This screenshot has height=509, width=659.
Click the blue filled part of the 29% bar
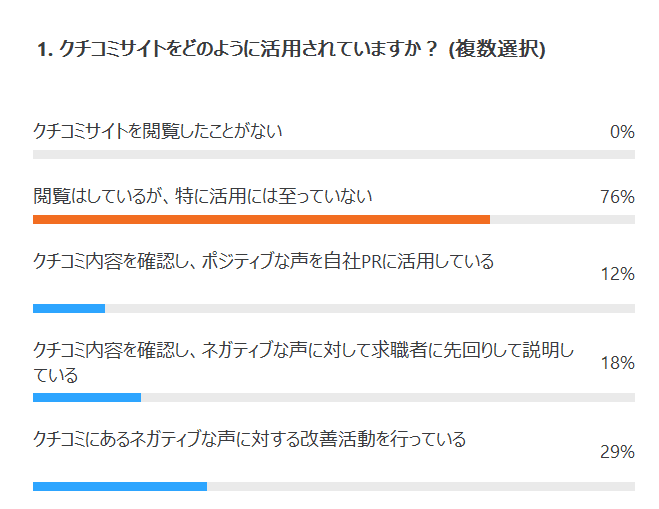(x=120, y=487)
